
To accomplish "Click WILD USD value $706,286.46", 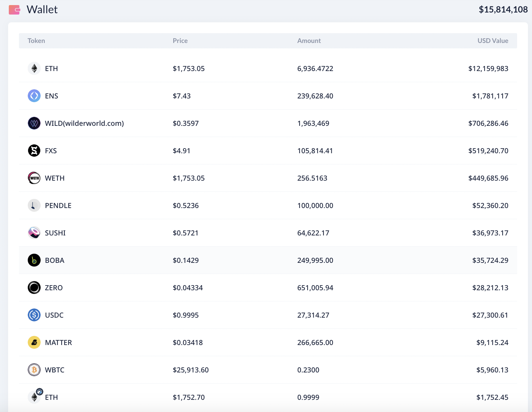I will [488, 123].
